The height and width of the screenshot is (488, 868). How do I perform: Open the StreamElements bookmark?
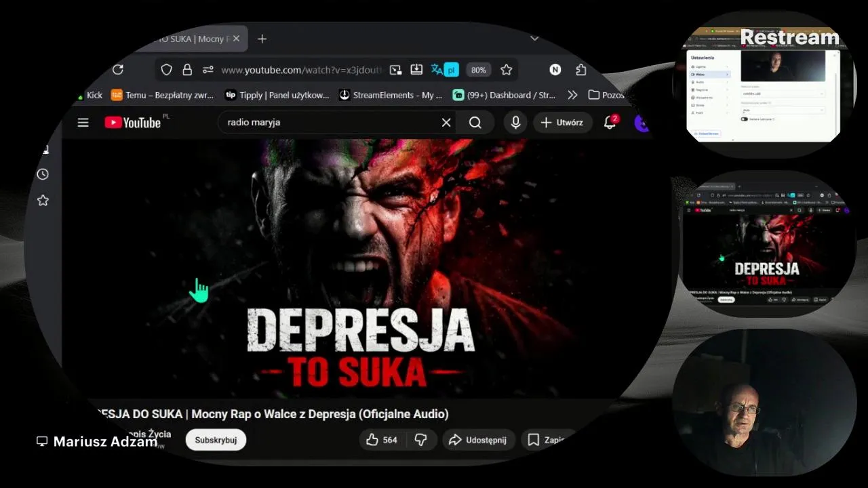(x=391, y=95)
